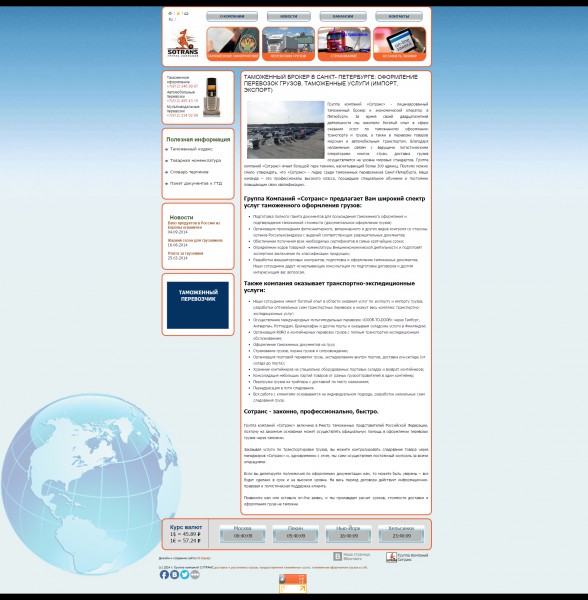Open the 'Группа Компаний Сотранс' footer logo link

pyautogui.click(x=407, y=557)
